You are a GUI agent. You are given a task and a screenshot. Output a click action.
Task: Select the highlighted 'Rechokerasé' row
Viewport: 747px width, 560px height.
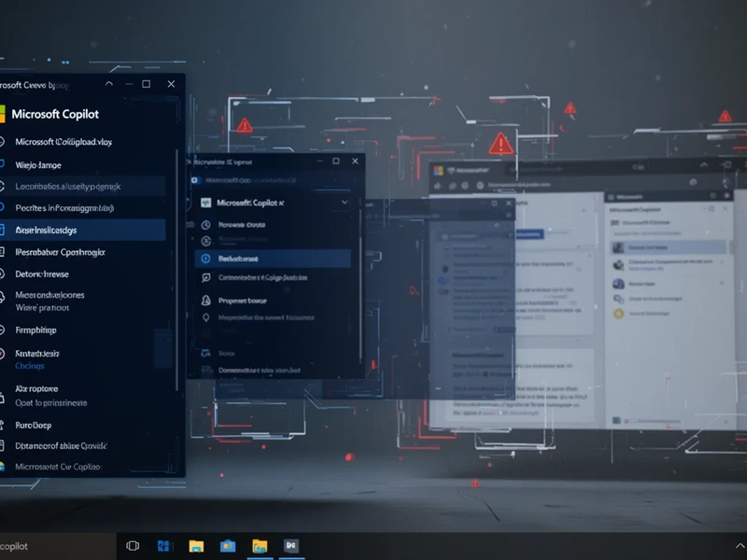273,259
